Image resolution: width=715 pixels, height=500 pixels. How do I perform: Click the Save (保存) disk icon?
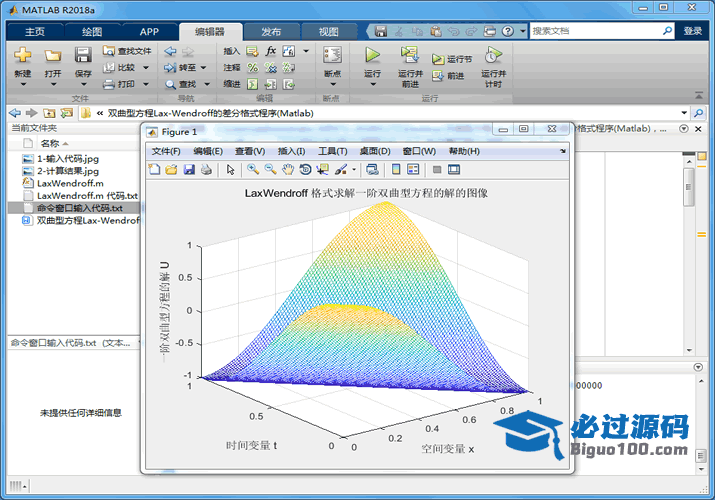click(83, 55)
